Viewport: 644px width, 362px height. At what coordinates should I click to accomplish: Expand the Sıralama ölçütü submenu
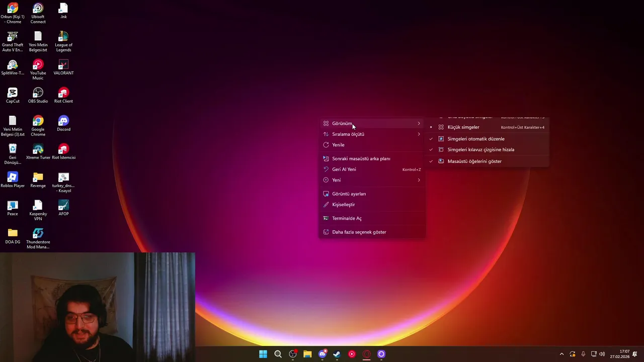pyautogui.click(x=372, y=134)
